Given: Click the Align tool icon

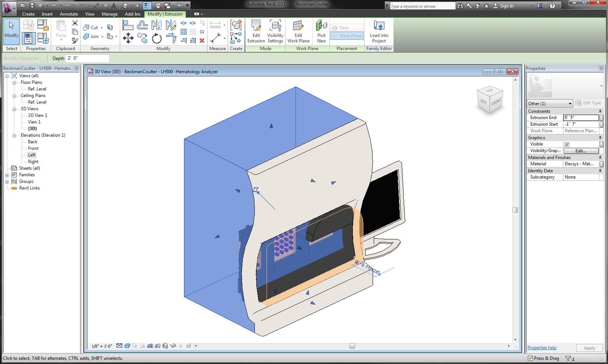Looking at the screenshot, I should pos(128,25).
